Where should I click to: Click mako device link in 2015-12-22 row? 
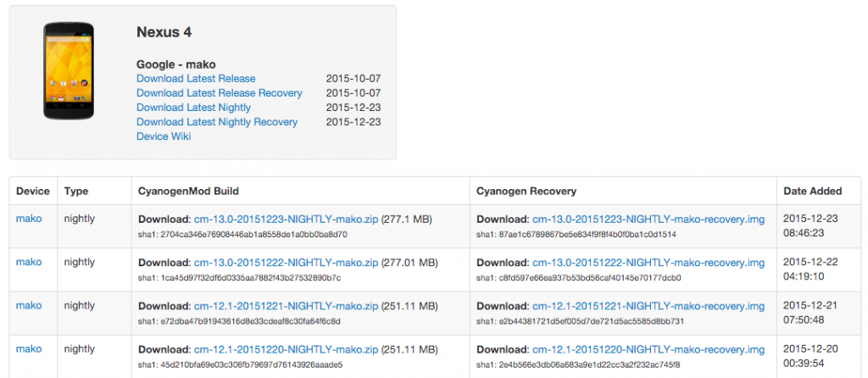tap(29, 262)
